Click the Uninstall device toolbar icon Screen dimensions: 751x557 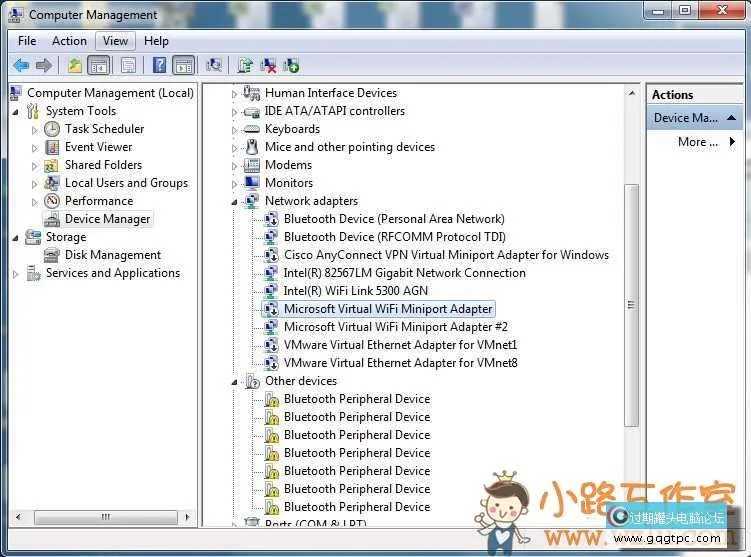pos(268,66)
